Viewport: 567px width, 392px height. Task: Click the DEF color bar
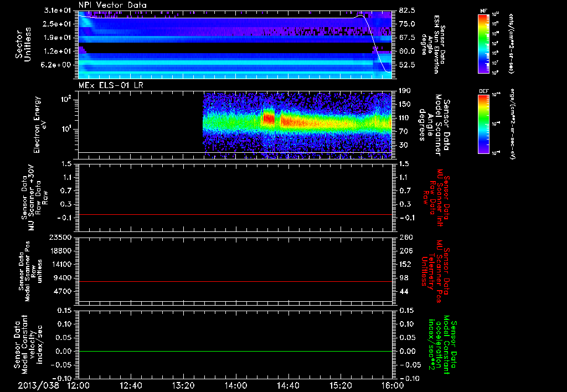(x=484, y=124)
